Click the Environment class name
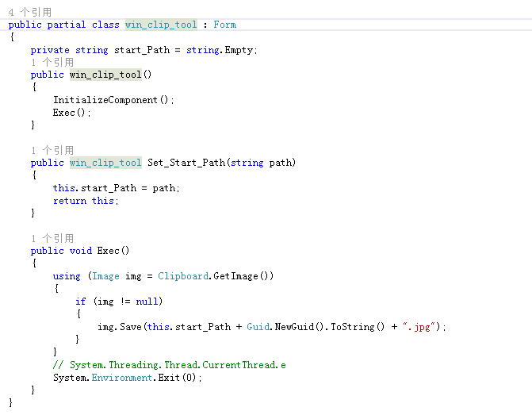Image resolution: width=532 pixels, height=419 pixels. point(122,378)
